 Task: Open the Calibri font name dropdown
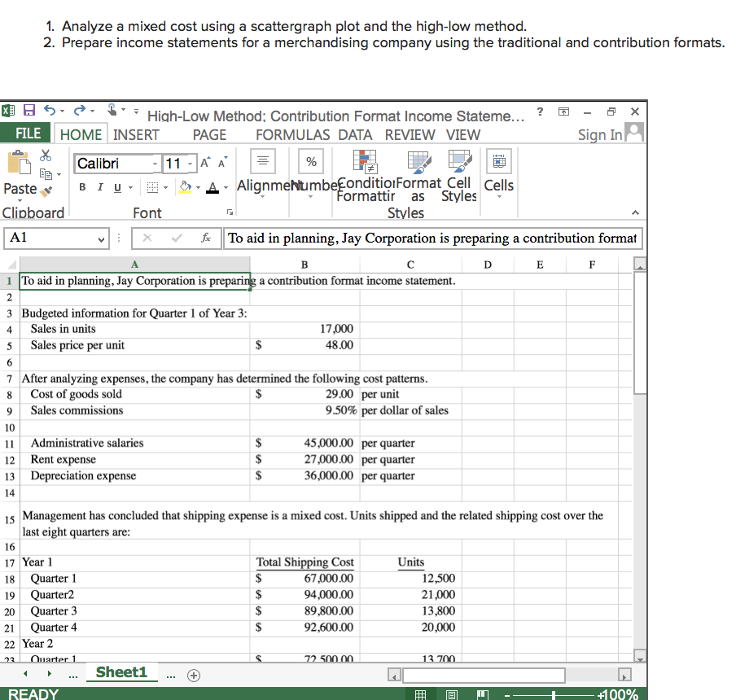click(x=155, y=164)
